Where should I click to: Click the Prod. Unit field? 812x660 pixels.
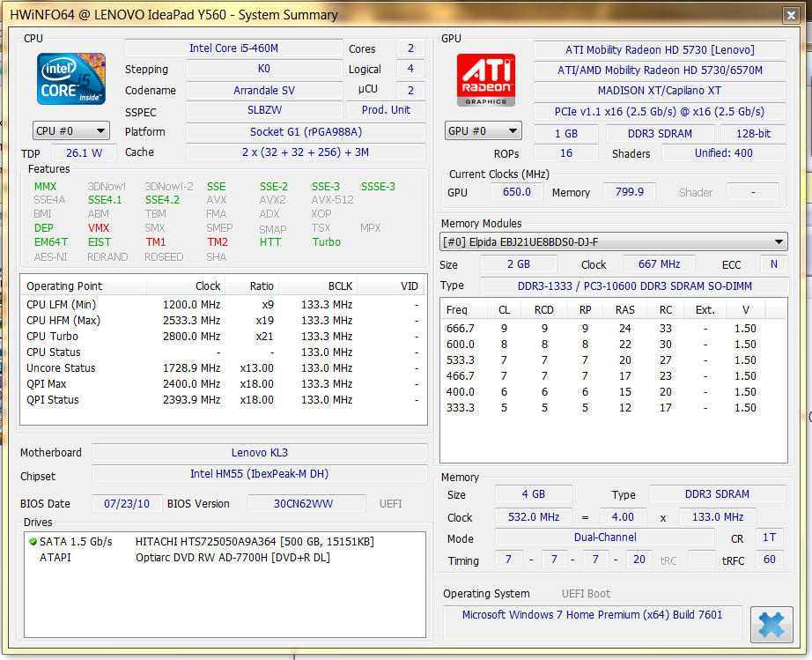pyautogui.click(x=387, y=110)
